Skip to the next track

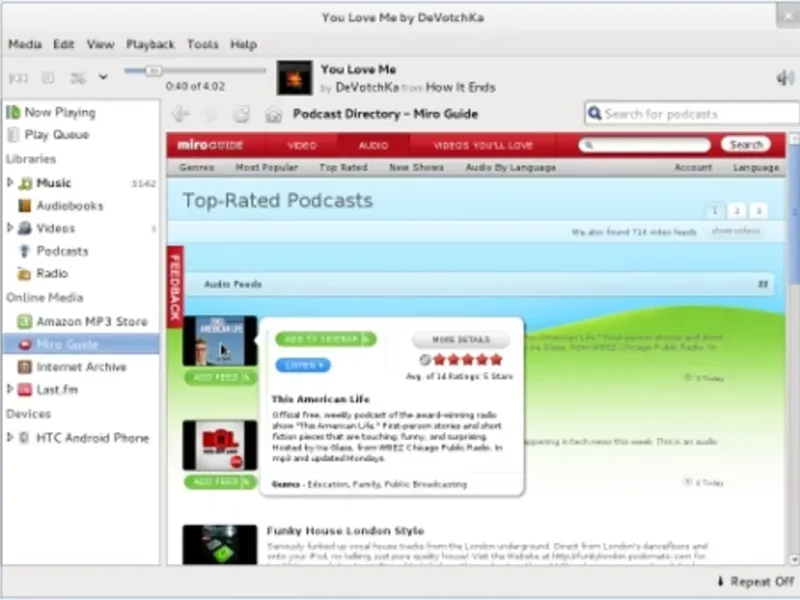click(78, 78)
